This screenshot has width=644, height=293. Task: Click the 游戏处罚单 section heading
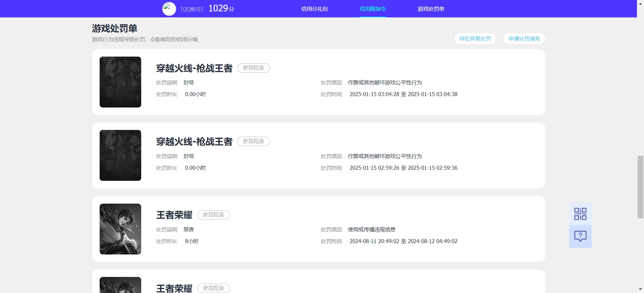115,28
